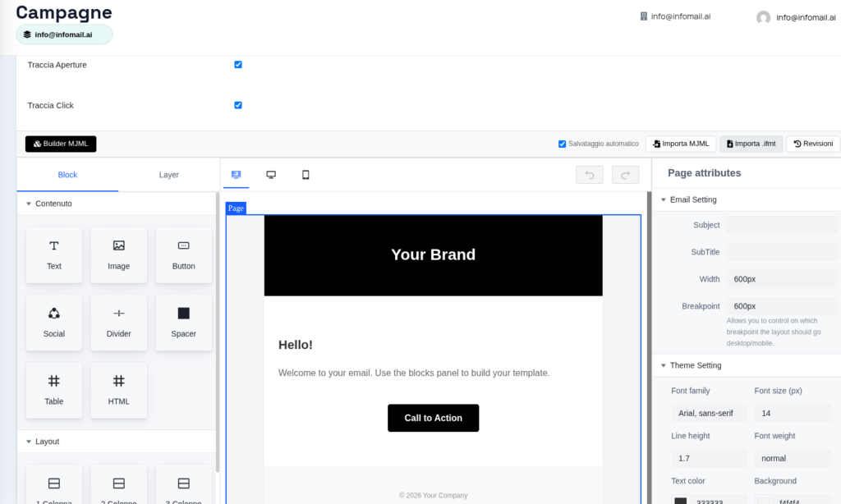Open the Revisioni button

[813, 144]
